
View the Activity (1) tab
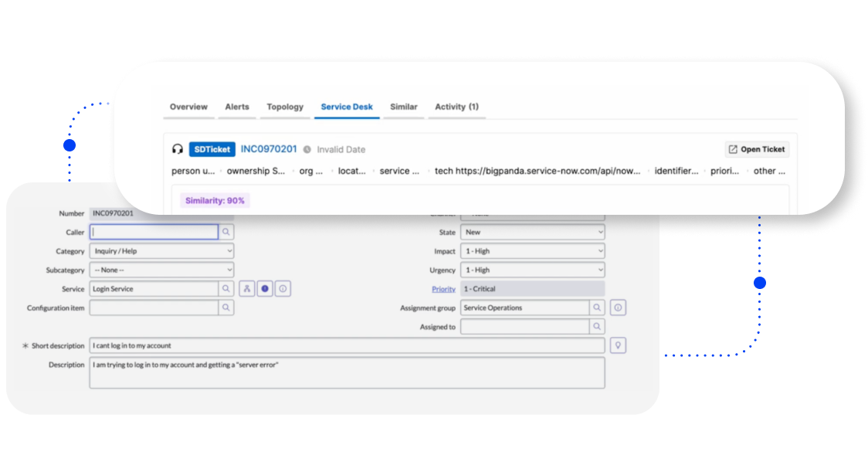(x=456, y=107)
